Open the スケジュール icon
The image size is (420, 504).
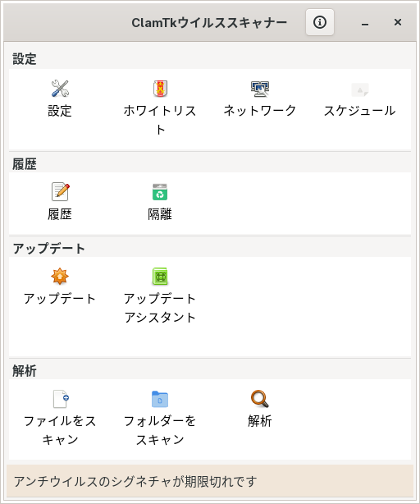(x=359, y=89)
